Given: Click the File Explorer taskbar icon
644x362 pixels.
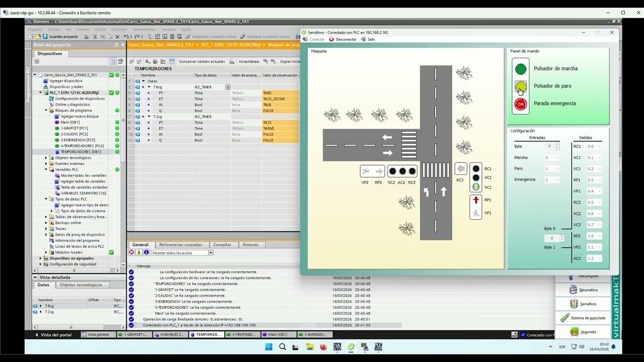Looking at the screenshot, I should point(309,347).
